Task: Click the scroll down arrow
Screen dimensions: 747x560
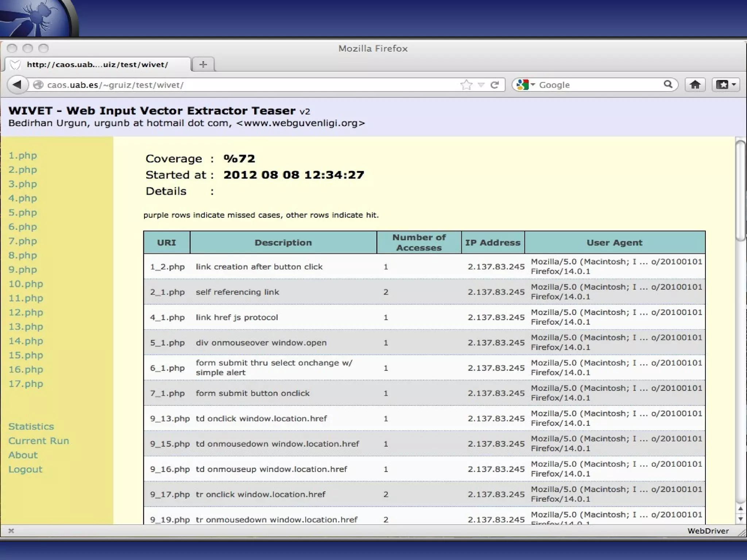Action: [x=740, y=519]
